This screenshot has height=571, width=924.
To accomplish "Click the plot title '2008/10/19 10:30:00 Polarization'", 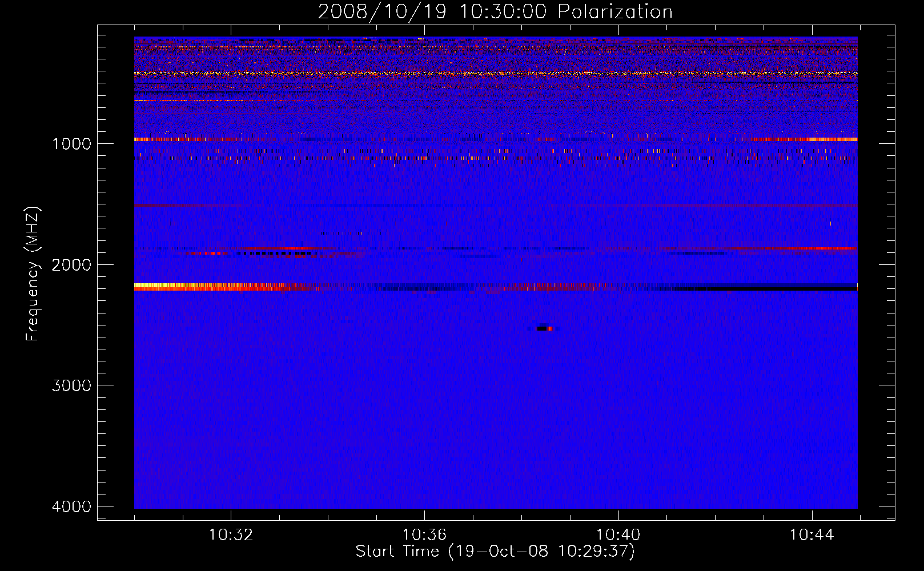I will click(x=495, y=12).
